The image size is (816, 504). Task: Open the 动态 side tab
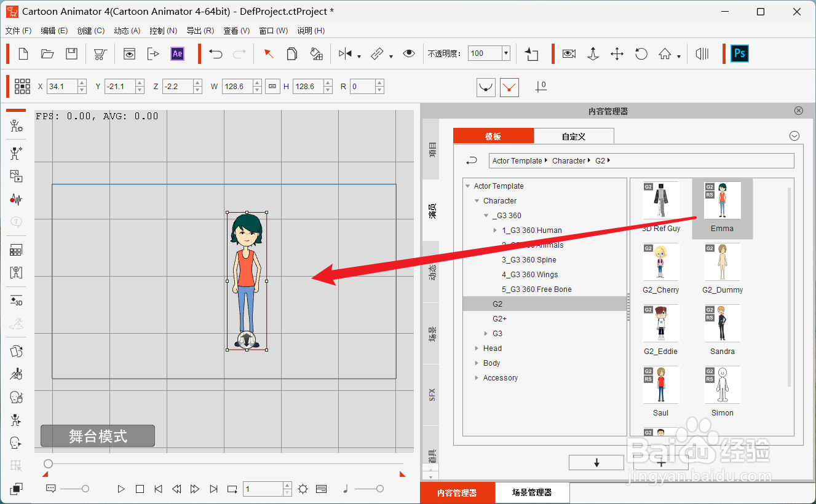coord(432,272)
